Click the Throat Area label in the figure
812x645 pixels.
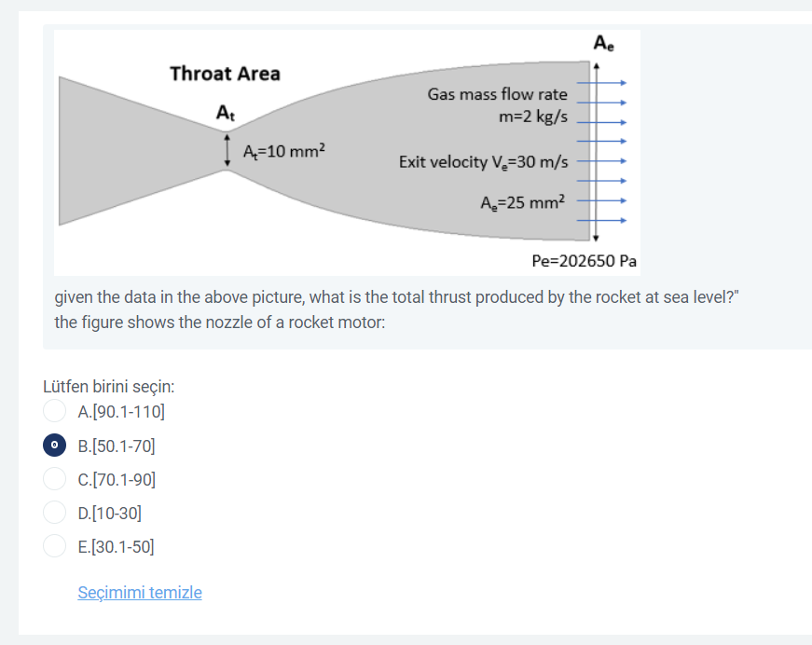point(226,74)
